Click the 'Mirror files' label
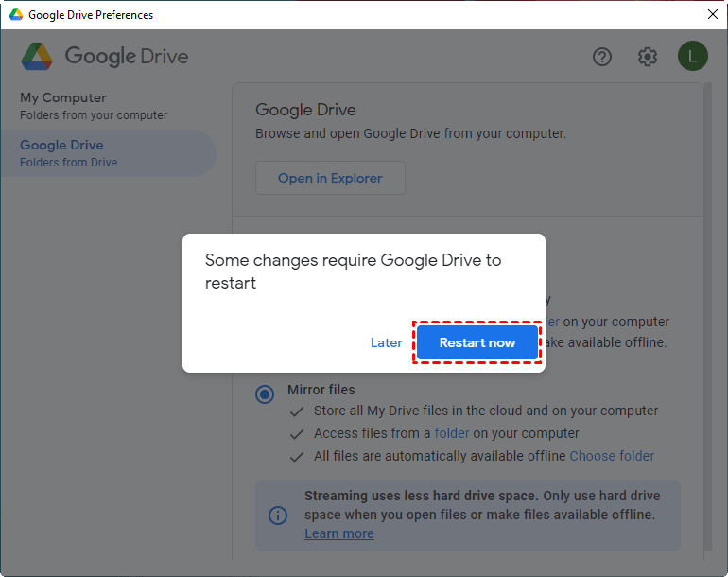The width and height of the screenshot is (728, 577). coord(321,390)
